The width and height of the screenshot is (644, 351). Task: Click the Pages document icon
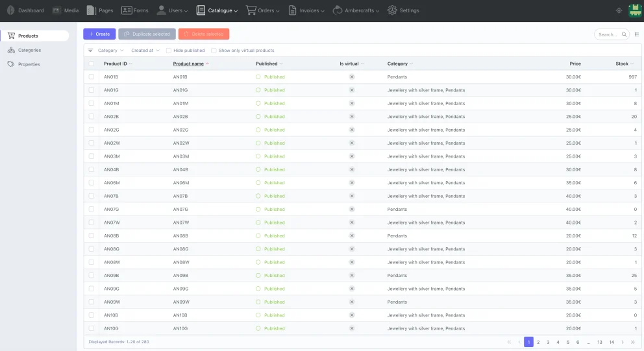pyautogui.click(x=91, y=10)
